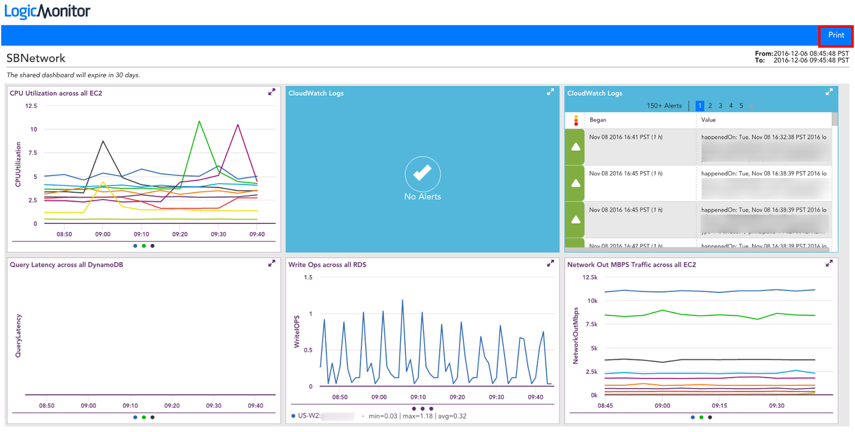The height and width of the screenshot is (432, 855).
Task: Click warning triangle for the 16:41 alert
Action: 575,147
